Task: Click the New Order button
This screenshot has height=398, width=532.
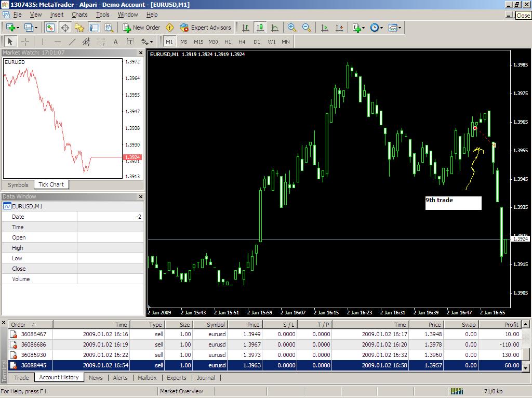Action: [141, 28]
